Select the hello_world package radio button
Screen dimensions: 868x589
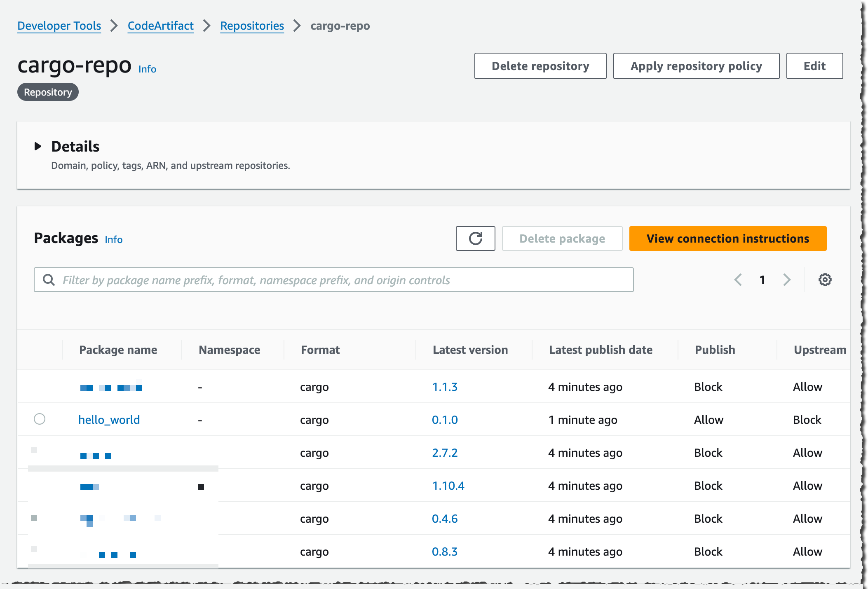[x=40, y=419]
